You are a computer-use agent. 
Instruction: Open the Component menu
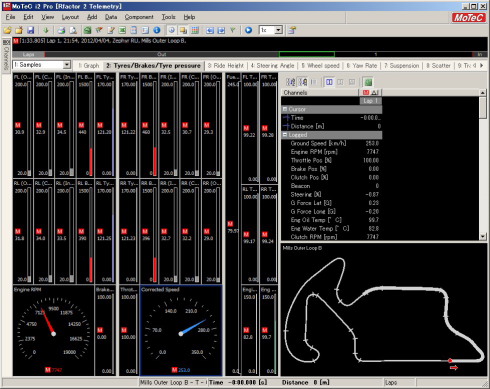[x=139, y=17]
